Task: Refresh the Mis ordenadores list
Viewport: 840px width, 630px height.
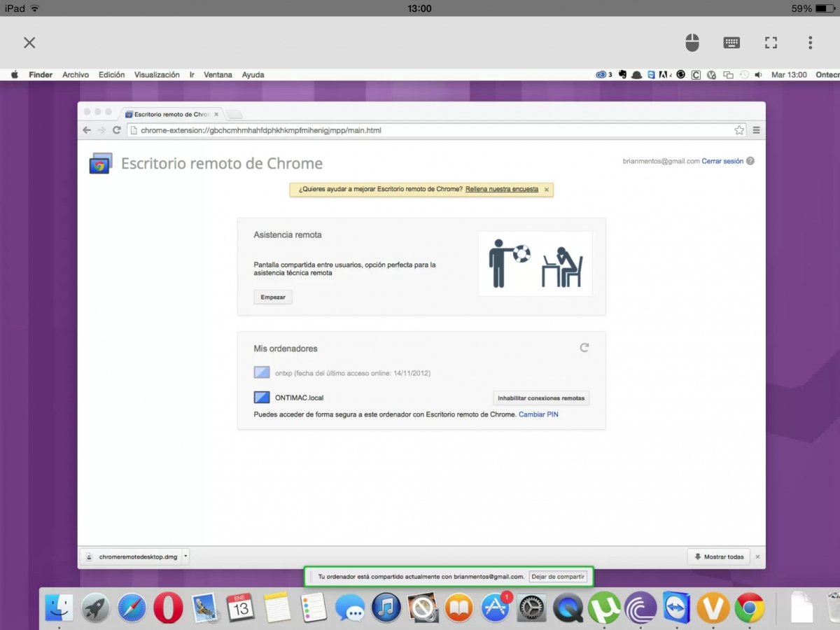Action: [x=584, y=347]
